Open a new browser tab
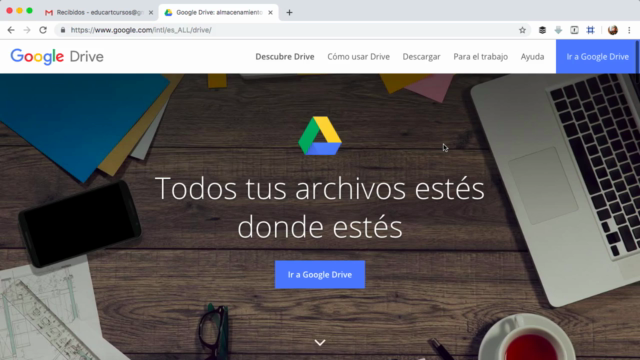This screenshot has width=640, height=360. click(x=289, y=13)
